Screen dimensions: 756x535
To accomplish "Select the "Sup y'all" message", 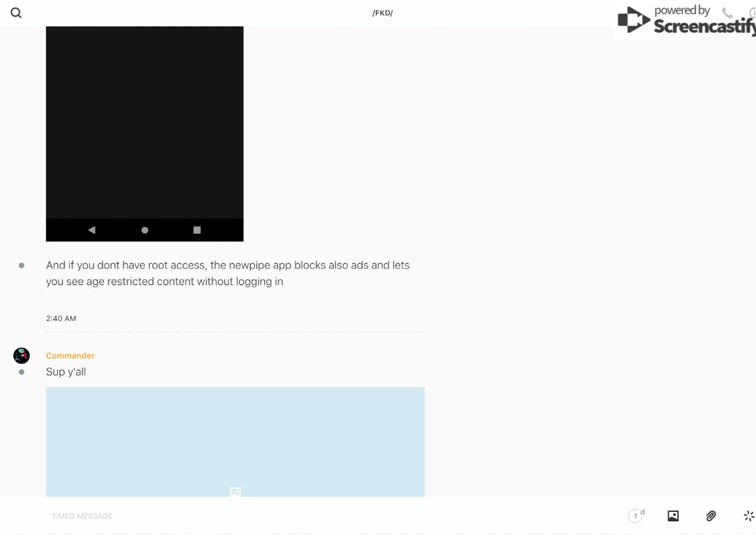I will 66,372.
